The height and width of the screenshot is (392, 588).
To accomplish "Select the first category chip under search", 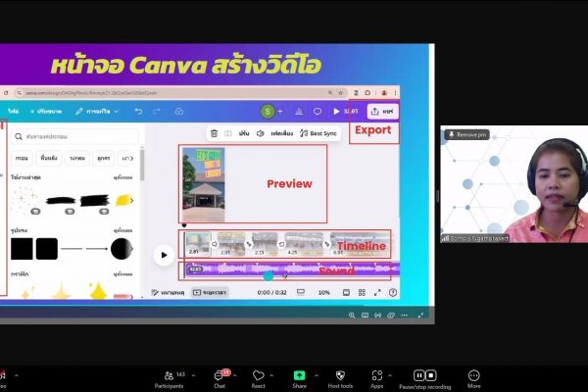I will tap(22, 159).
